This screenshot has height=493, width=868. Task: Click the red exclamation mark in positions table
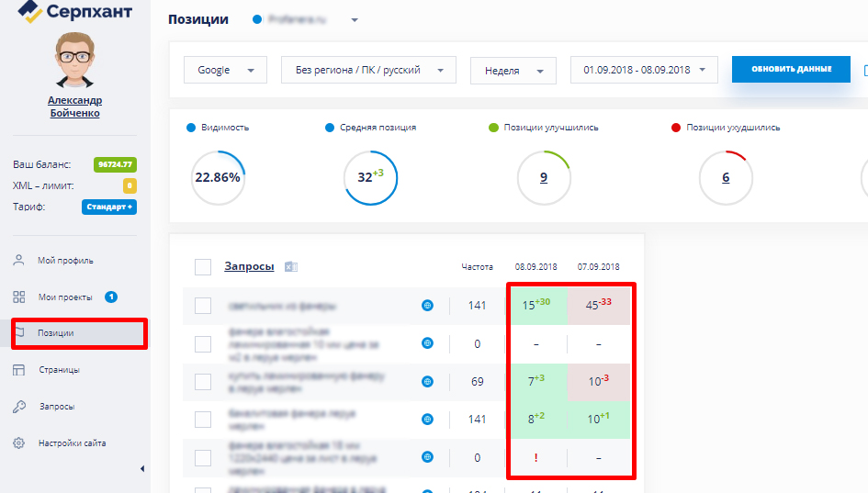pos(537,457)
